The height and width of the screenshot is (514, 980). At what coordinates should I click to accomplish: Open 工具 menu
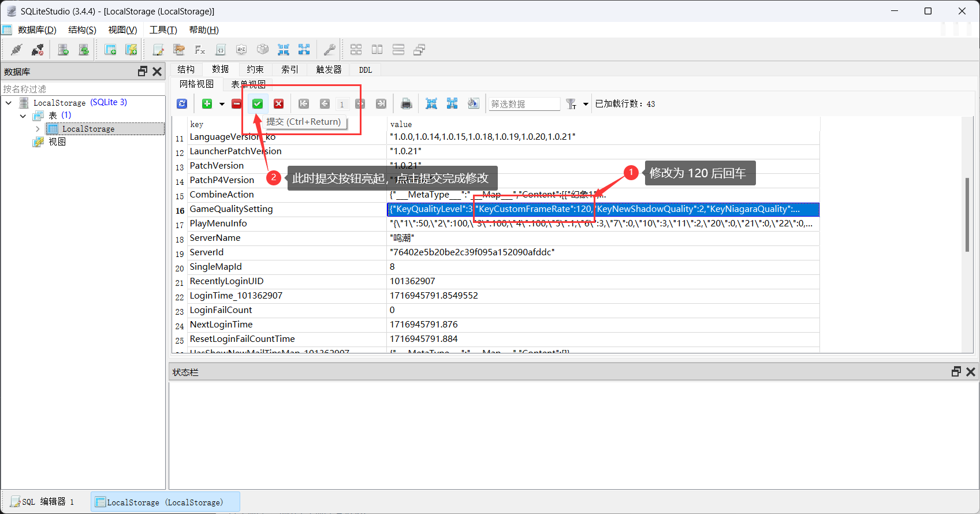163,30
